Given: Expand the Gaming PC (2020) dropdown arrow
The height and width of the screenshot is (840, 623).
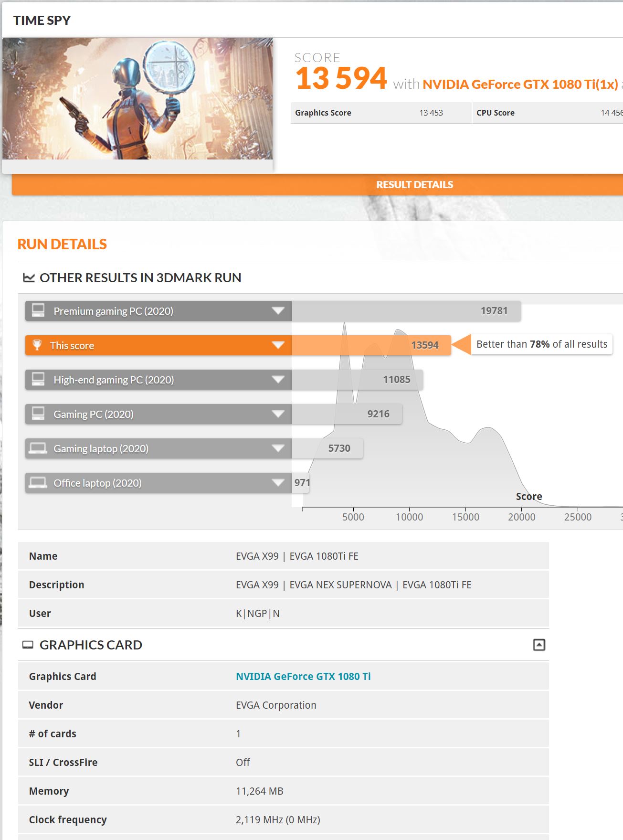Looking at the screenshot, I should pos(278,414).
